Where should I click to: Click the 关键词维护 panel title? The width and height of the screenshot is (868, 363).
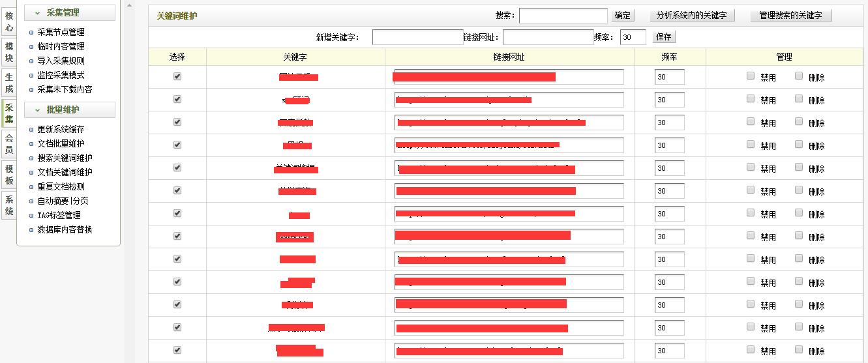177,16
